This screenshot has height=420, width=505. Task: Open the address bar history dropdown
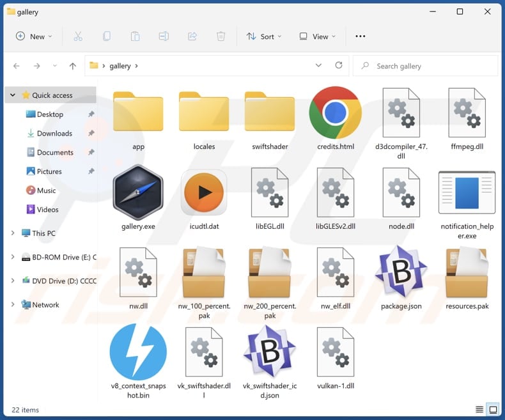pyautogui.click(x=319, y=66)
